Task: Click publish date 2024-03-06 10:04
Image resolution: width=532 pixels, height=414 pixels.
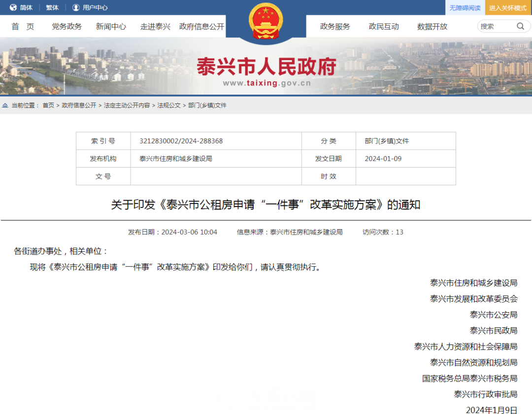Action: (172, 232)
